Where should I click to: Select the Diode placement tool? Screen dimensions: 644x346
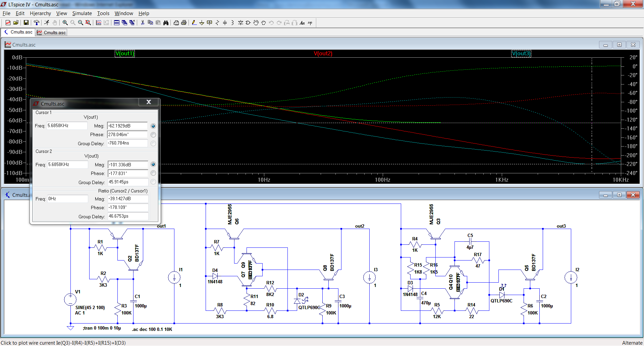240,23
